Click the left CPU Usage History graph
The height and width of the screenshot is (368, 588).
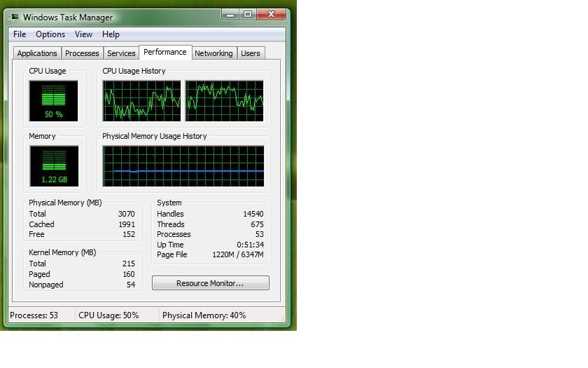[x=141, y=100]
